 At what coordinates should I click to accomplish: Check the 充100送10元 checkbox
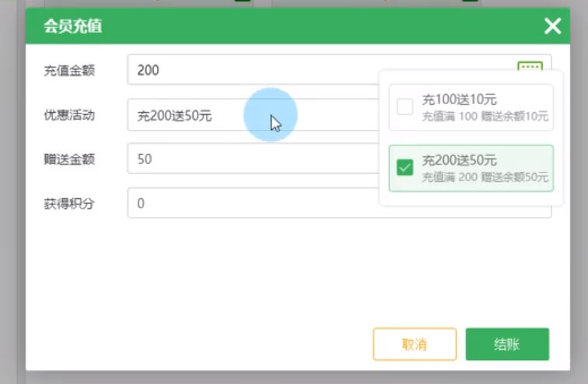pyautogui.click(x=404, y=107)
